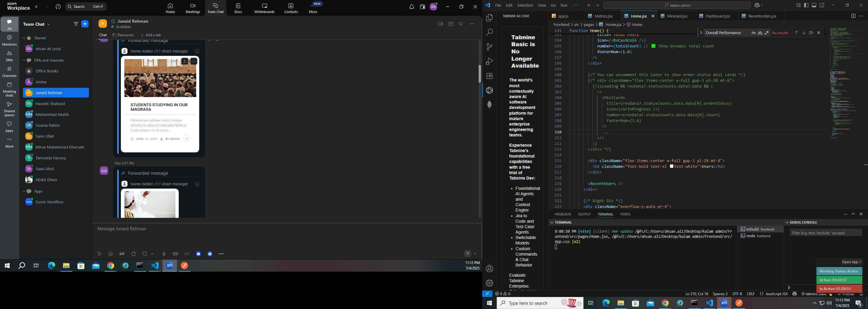Viewport: 868px width, 309px height.
Task: Split the VS Code editor right
Action: click(x=853, y=16)
